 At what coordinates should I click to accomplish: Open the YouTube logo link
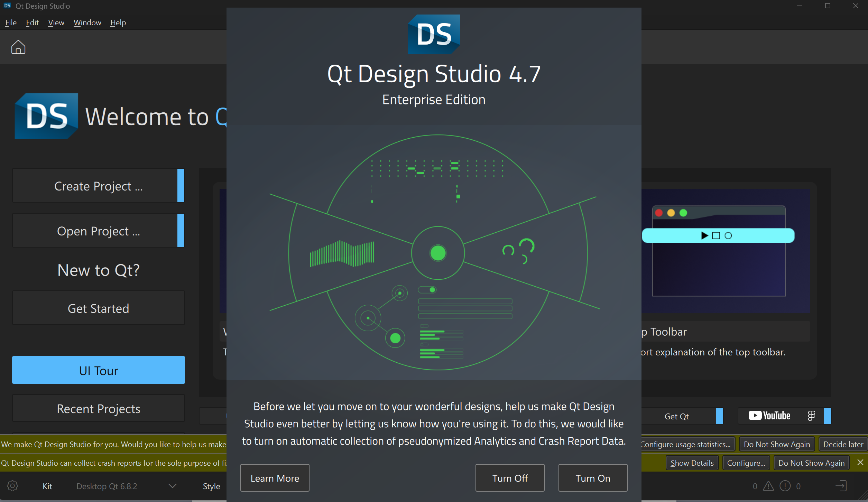pyautogui.click(x=769, y=416)
